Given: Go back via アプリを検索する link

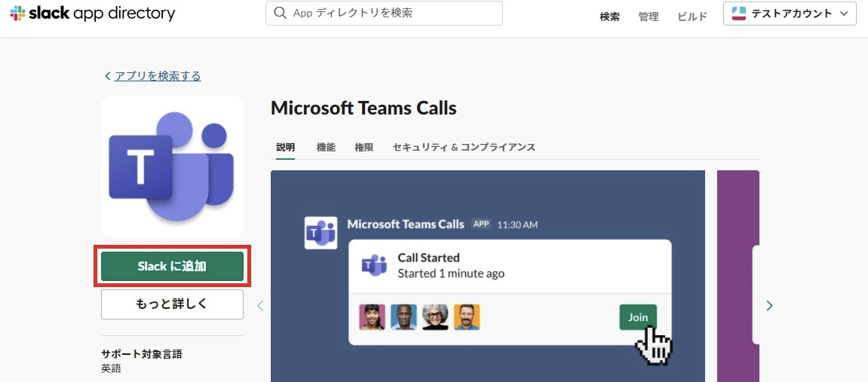Looking at the screenshot, I should pos(157,75).
